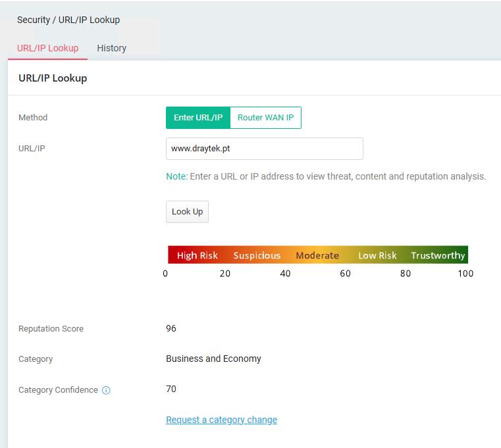Click the Category Confidence info icon

pyautogui.click(x=106, y=390)
